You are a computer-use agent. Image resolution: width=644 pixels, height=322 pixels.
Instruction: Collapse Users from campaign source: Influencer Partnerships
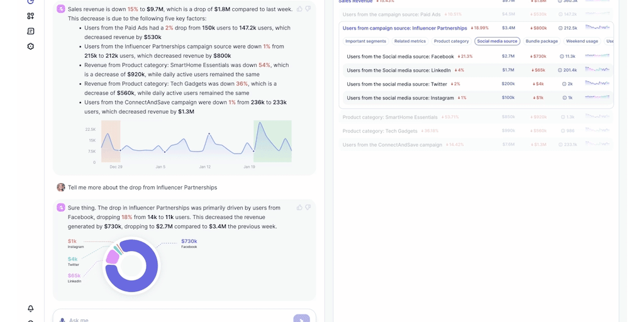tap(476, 28)
